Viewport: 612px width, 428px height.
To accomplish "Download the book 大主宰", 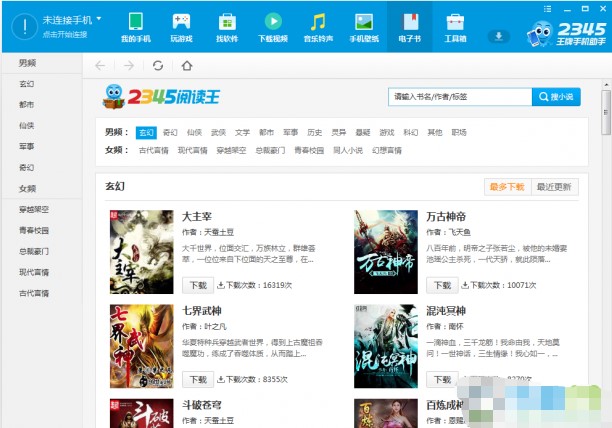I will click(198, 285).
